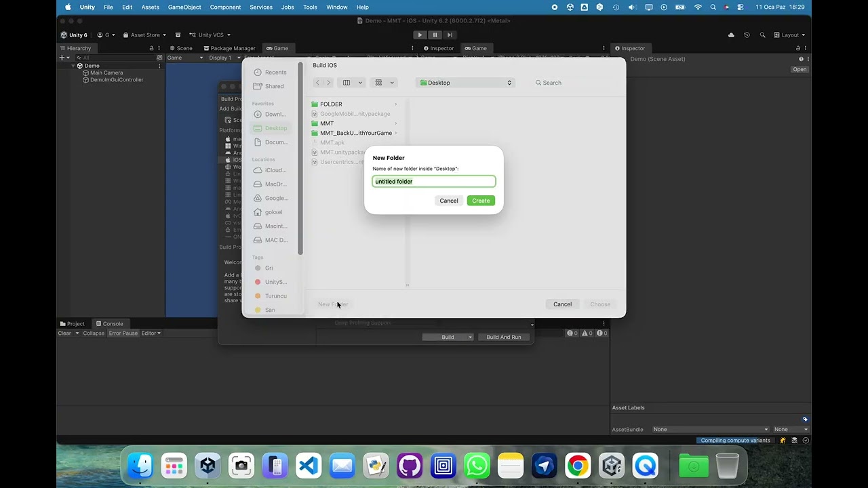Click the package manager box icon in toolbar
This screenshot has height=488, width=868.
click(178, 35)
